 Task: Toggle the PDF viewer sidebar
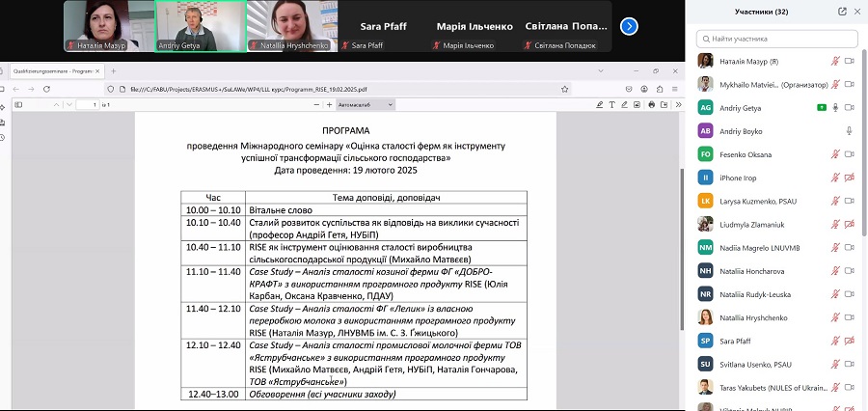coord(19,103)
